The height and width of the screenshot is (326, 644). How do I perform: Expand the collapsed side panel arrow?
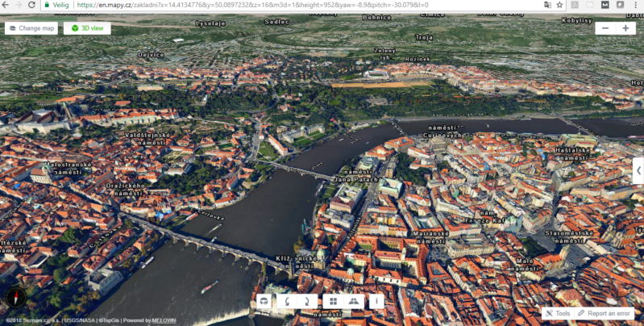click(638, 169)
